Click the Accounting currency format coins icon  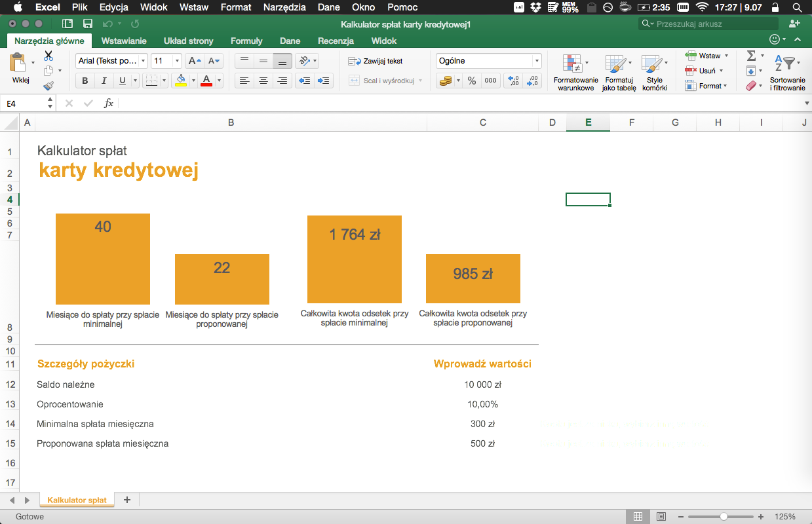click(x=446, y=81)
